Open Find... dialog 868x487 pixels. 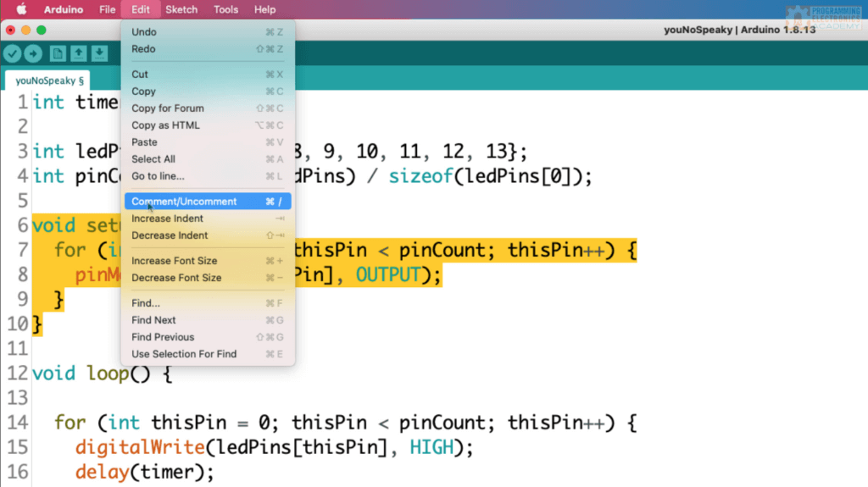(x=208, y=303)
